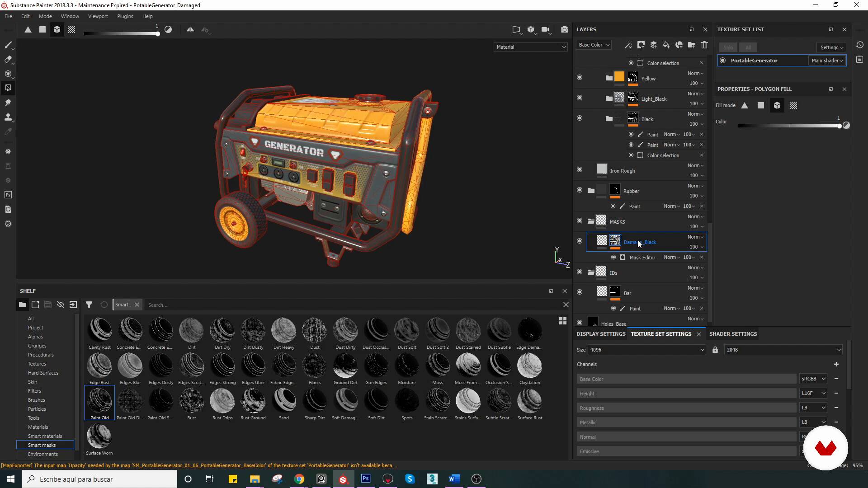Select mesh fill mode in Properties

(x=777, y=105)
